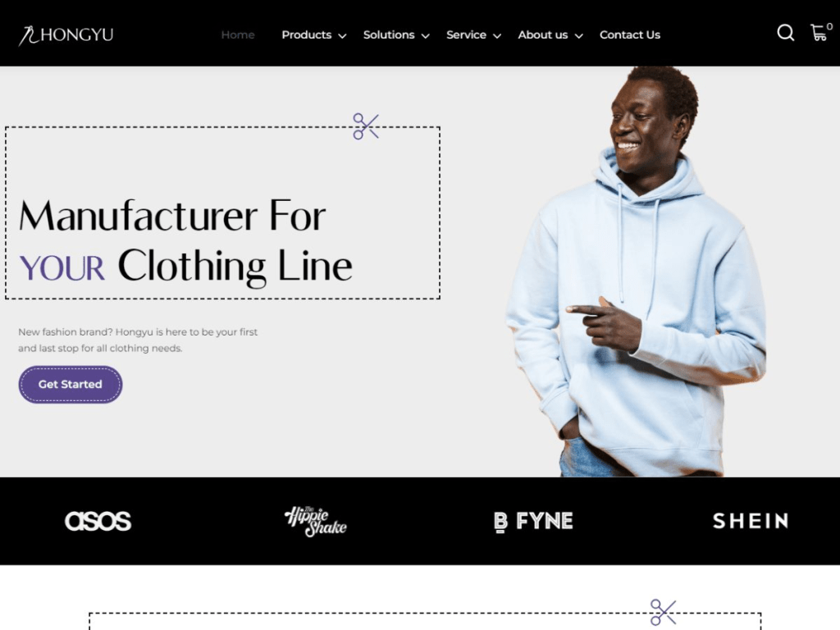Expand the Products dropdown chevron
This screenshot has width=840, height=630.
342,36
